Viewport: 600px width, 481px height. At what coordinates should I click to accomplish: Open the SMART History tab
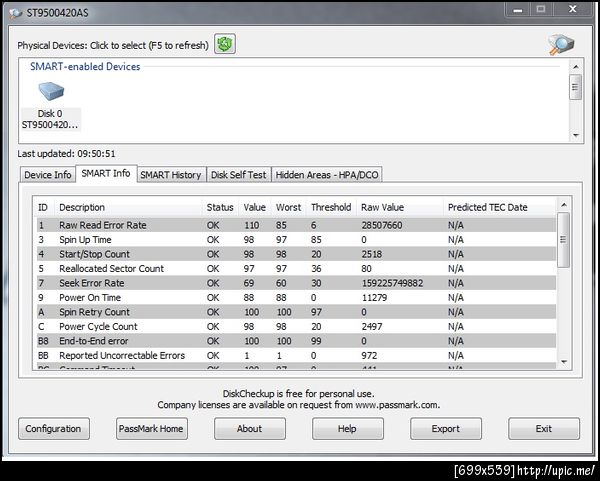click(x=171, y=174)
